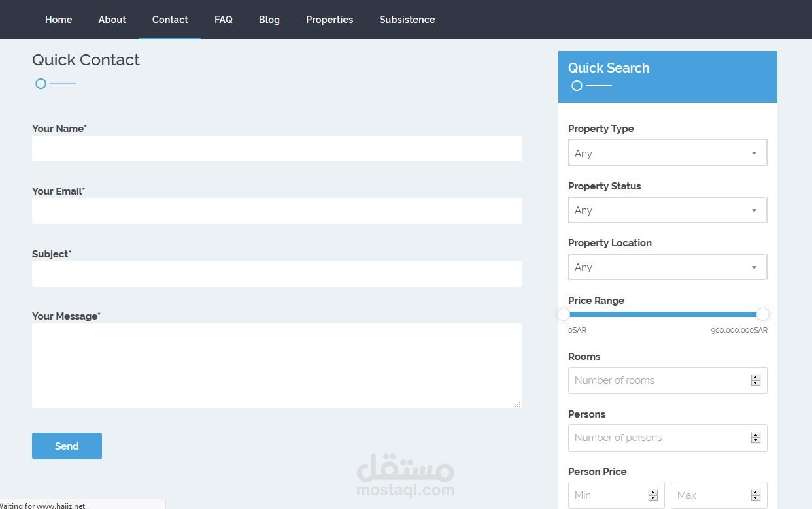Open the Property Type dropdown
This screenshot has width=812, height=509.
tap(668, 153)
